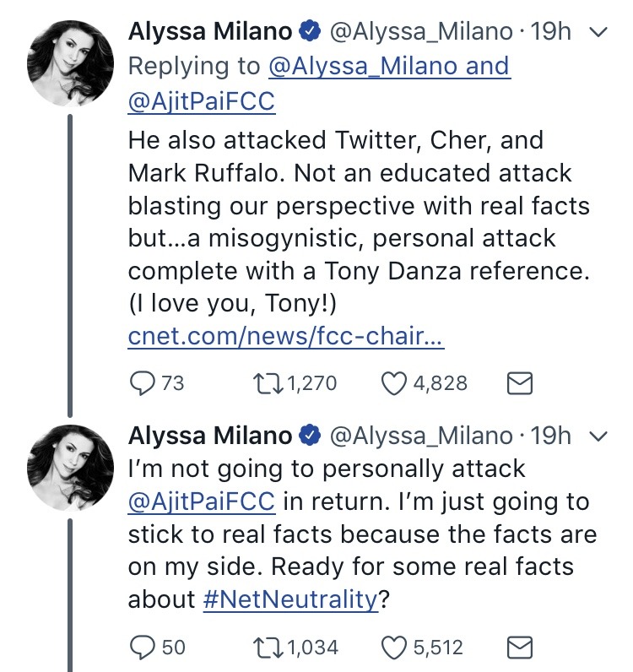633x672 pixels.
Task: View first tweet's profile avatar
Action: [x=65, y=62]
